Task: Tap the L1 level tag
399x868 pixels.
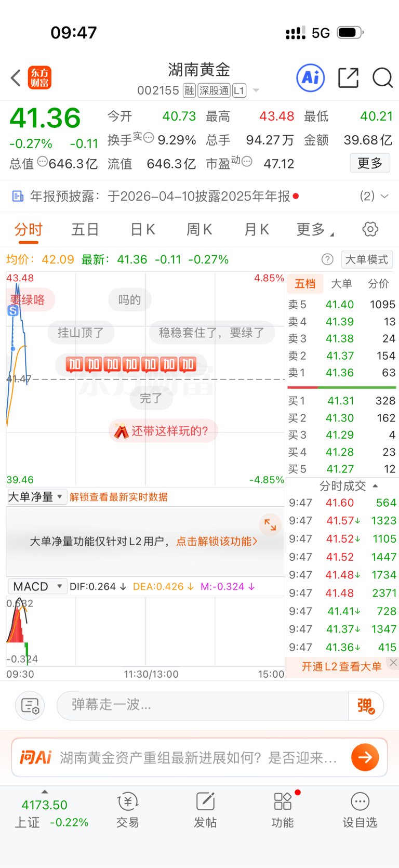Action: 239,91
